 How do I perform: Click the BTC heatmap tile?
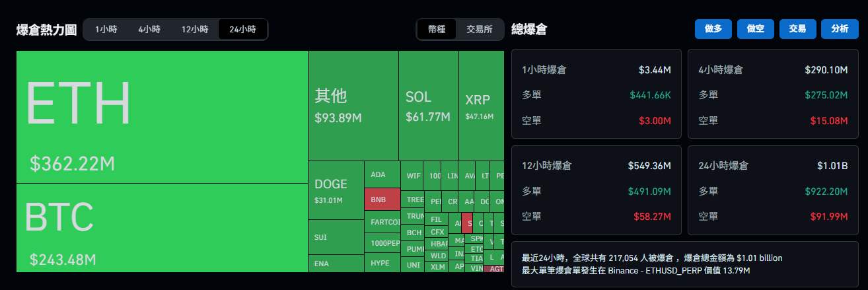(x=162, y=228)
